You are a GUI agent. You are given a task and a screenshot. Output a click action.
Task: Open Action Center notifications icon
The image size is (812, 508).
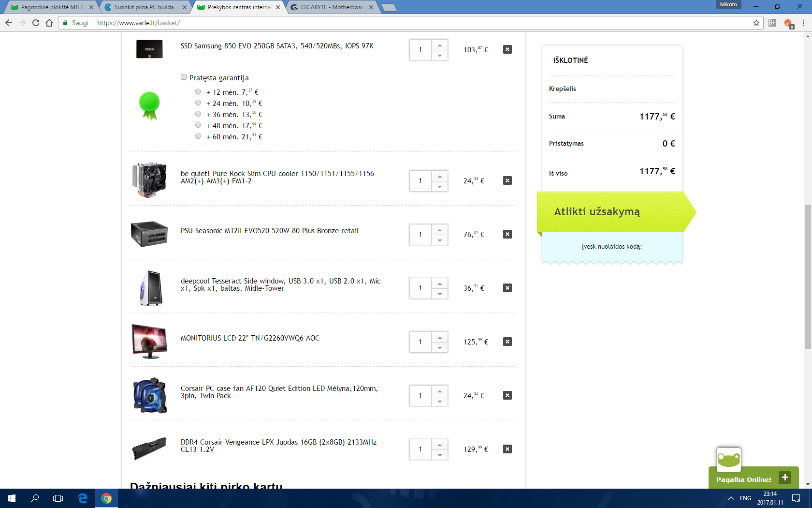(x=796, y=498)
